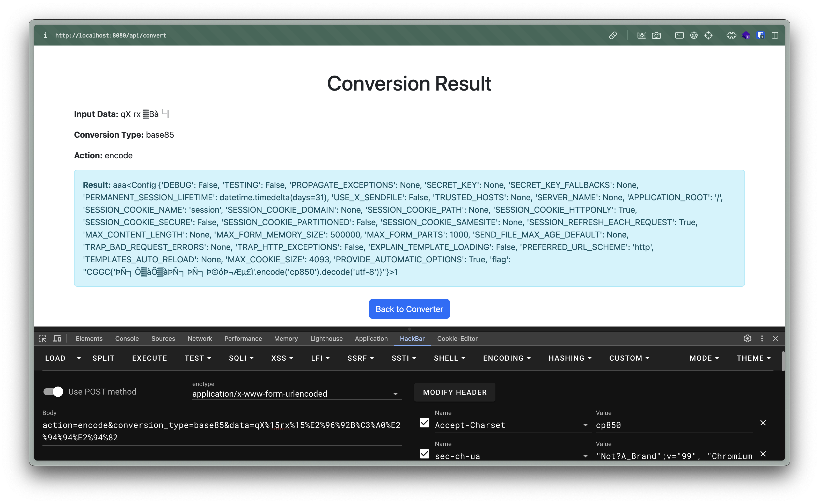Click the globe network icon

(x=694, y=35)
